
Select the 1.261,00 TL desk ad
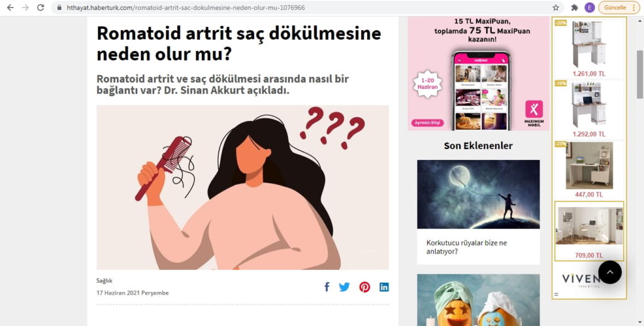[x=589, y=48]
